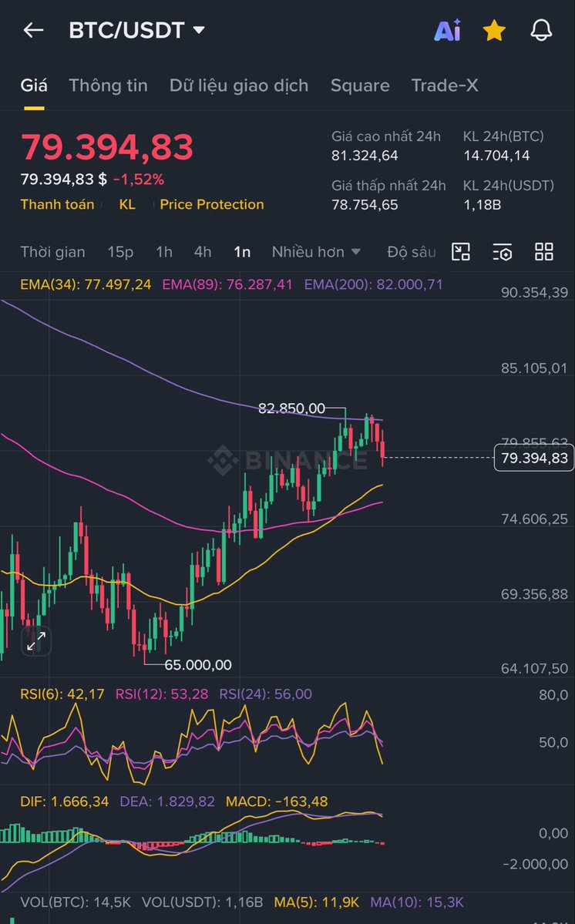Select the 1n daily timeframe

click(x=242, y=252)
